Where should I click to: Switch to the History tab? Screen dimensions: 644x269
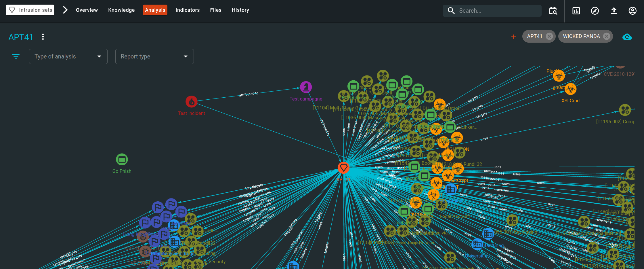coord(240,10)
